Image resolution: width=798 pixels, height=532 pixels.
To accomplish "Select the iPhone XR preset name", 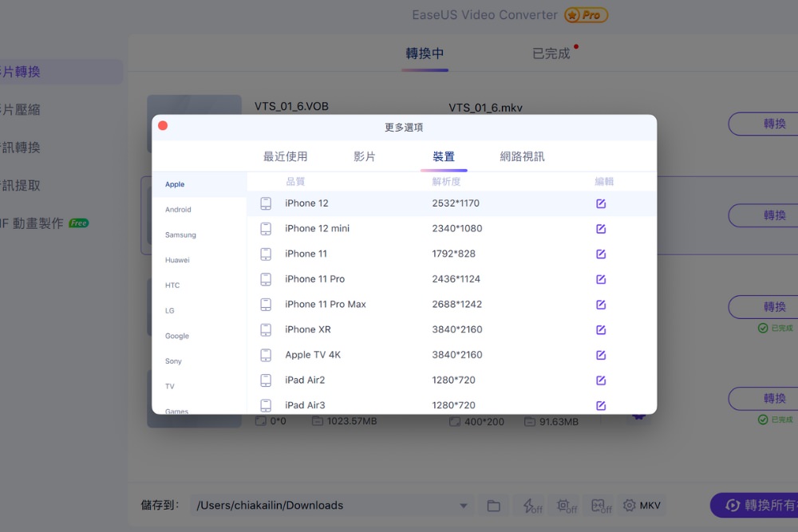I will (x=308, y=329).
